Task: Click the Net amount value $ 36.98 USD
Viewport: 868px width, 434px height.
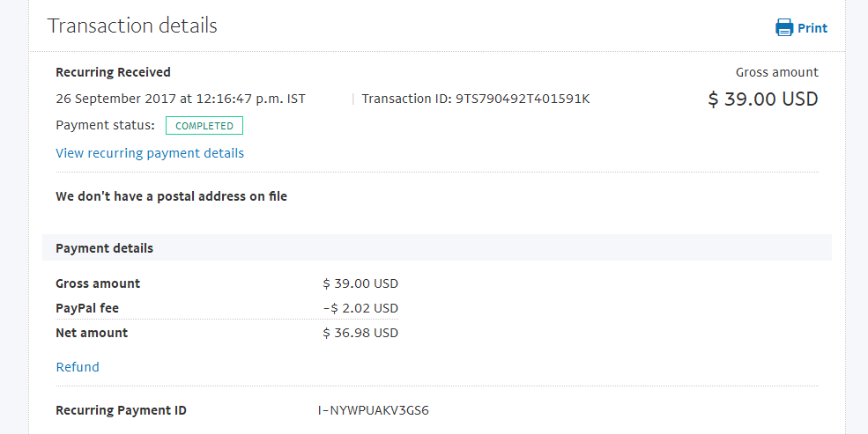Action: 360,333
